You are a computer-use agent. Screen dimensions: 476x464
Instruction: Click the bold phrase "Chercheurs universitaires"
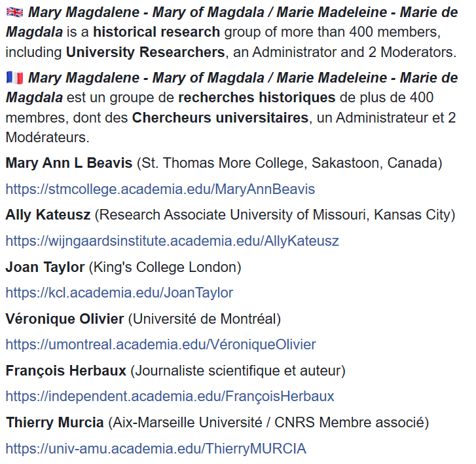coord(220,119)
